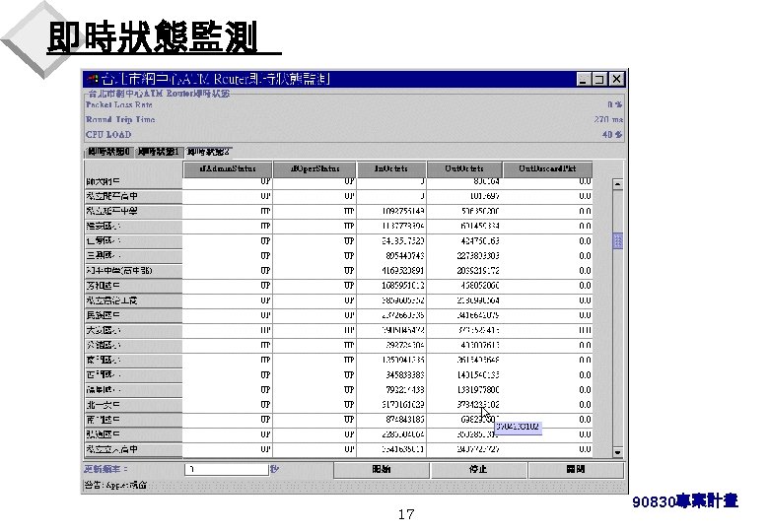
Task: Select the 芳和國中 row header
Action: click(133, 286)
